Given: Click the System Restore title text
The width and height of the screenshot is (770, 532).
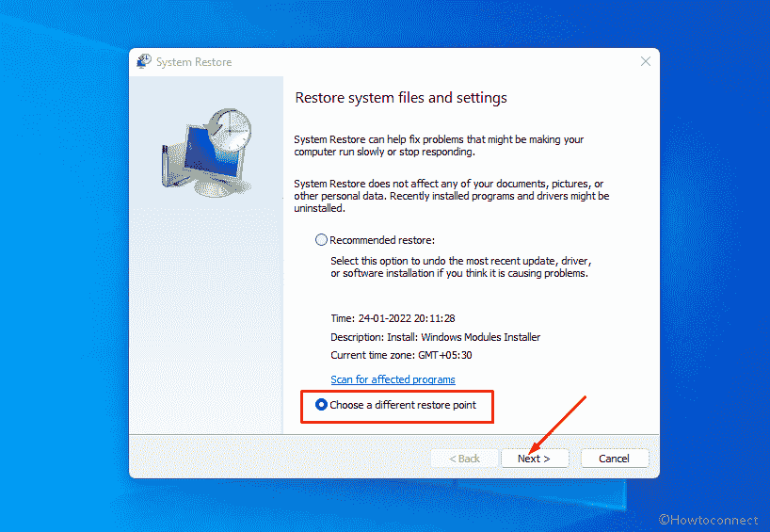Looking at the screenshot, I should click(x=194, y=62).
